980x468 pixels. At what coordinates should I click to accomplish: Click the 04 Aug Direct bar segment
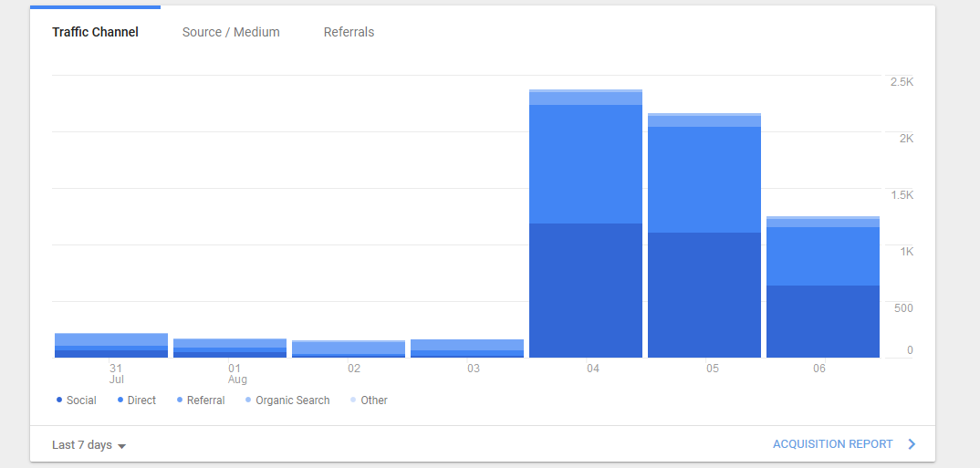pos(586,164)
